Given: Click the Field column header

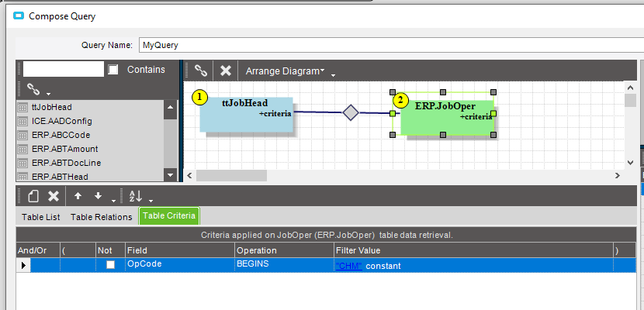Looking at the screenshot, I should point(180,250).
